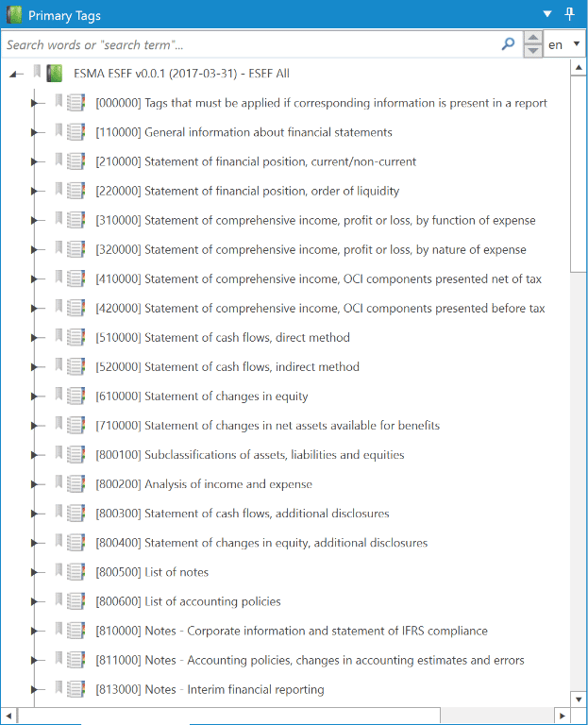Click the vertical scrollbar up arrow

point(579,68)
